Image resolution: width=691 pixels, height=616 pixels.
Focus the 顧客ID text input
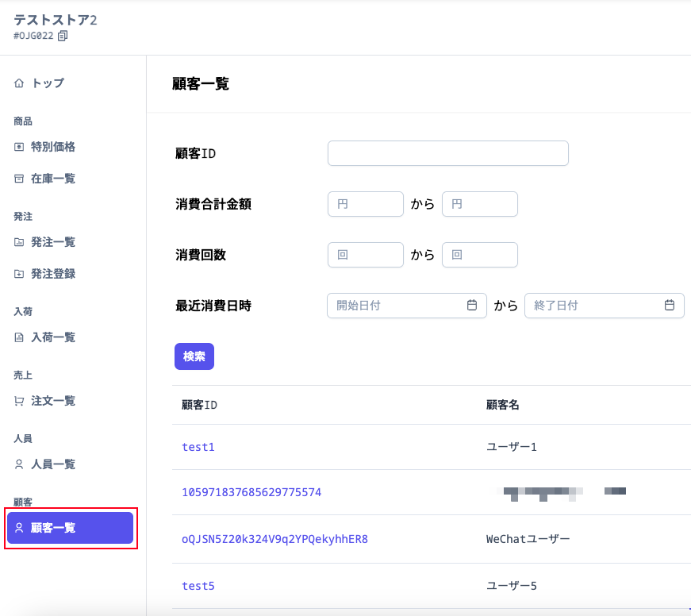448,153
